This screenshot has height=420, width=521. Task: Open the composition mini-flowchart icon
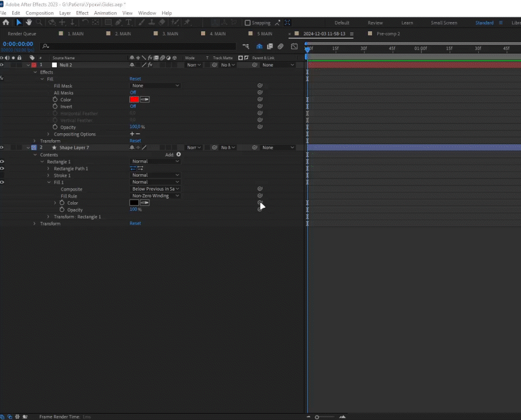click(246, 46)
